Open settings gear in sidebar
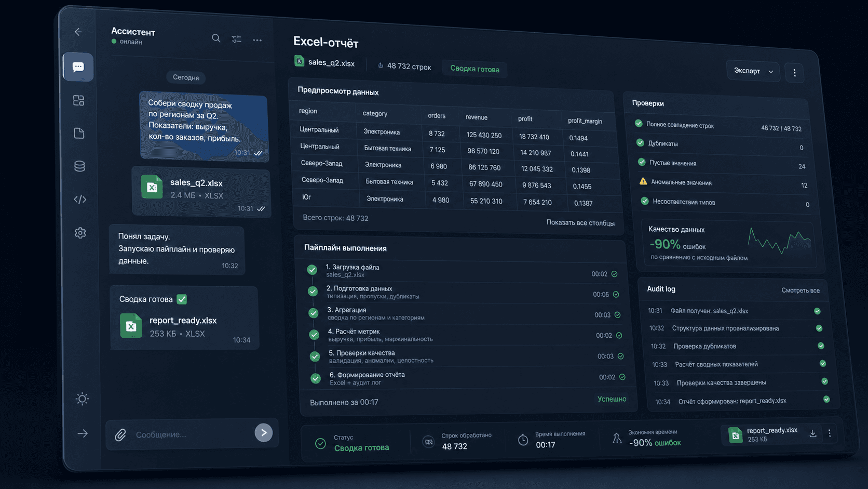The image size is (868, 489). [80, 233]
